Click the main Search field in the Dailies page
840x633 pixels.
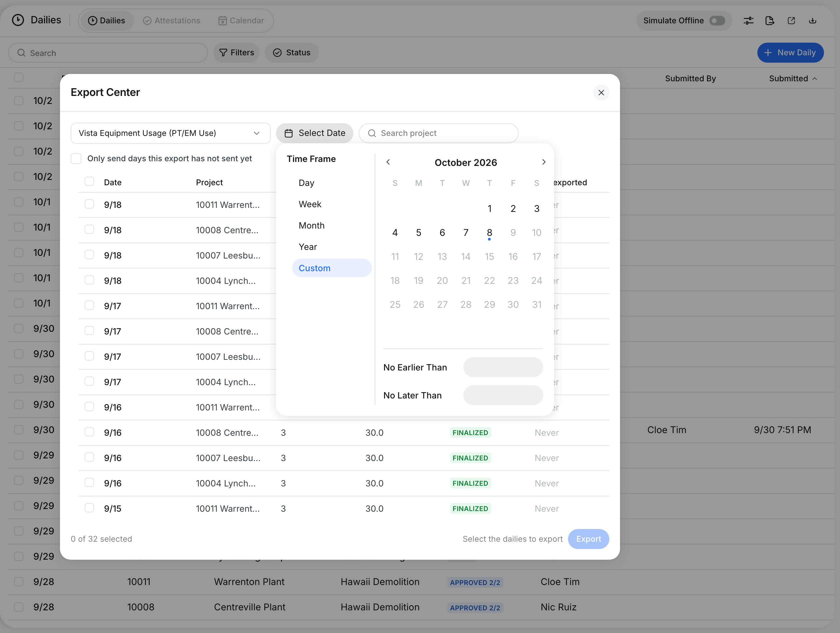[x=108, y=53]
